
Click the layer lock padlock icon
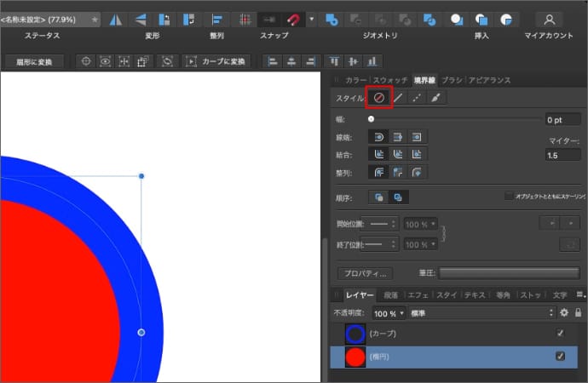pyautogui.click(x=579, y=313)
